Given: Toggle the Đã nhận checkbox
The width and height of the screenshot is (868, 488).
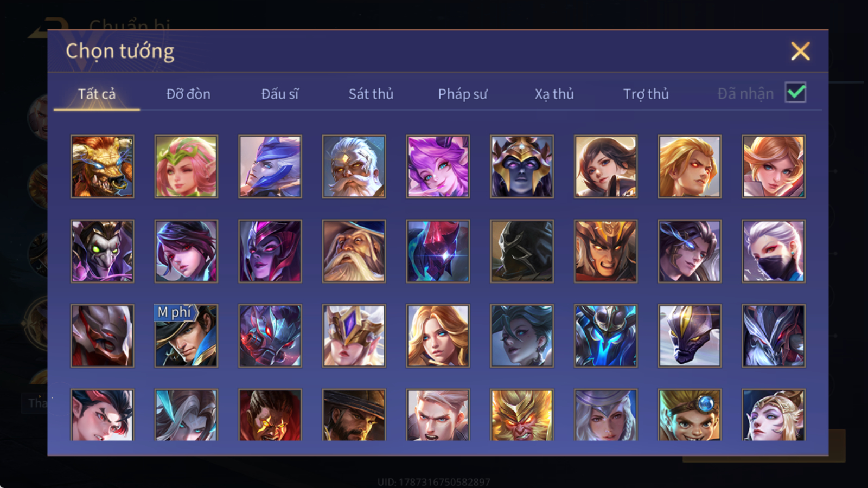Looking at the screenshot, I should pyautogui.click(x=795, y=93).
